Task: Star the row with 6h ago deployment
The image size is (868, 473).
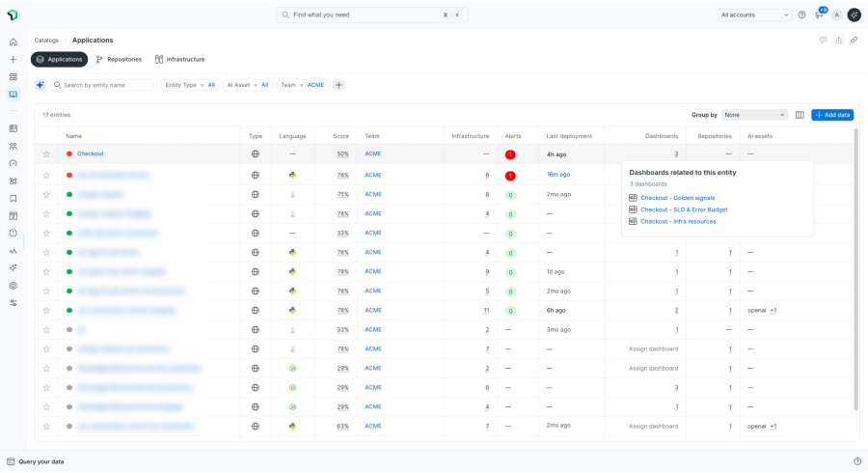Action: (46, 310)
